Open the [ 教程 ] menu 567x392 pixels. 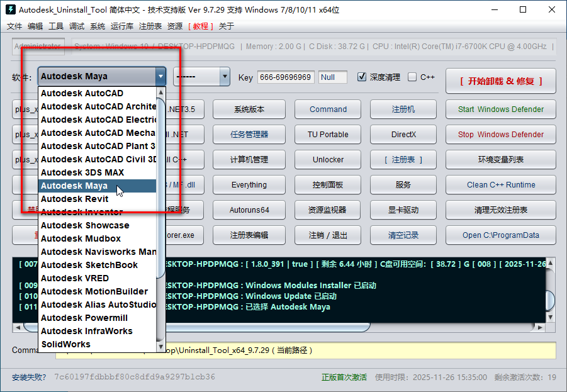[201, 26]
